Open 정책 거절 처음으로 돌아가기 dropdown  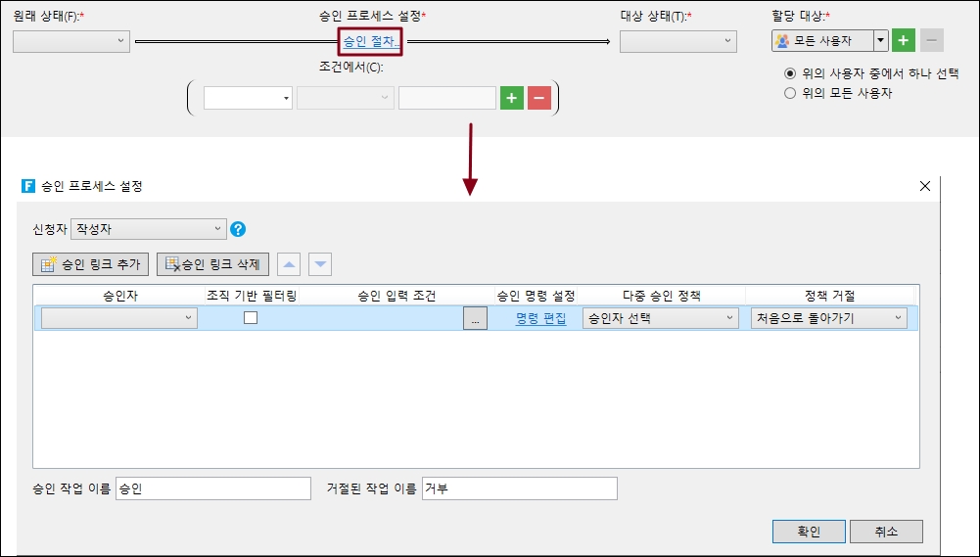[x=828, y=318]
